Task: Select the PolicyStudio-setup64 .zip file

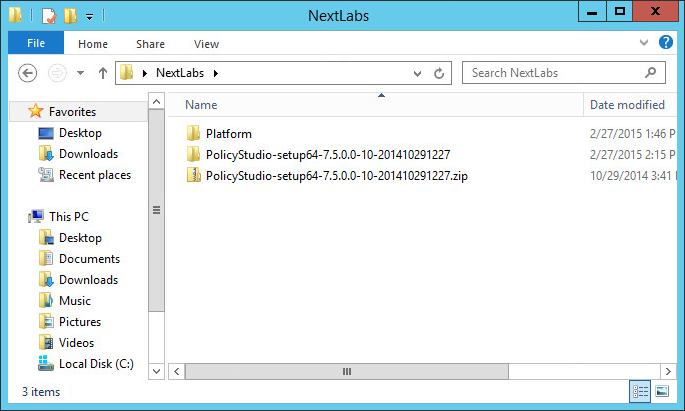Action: tap(336, 176)
